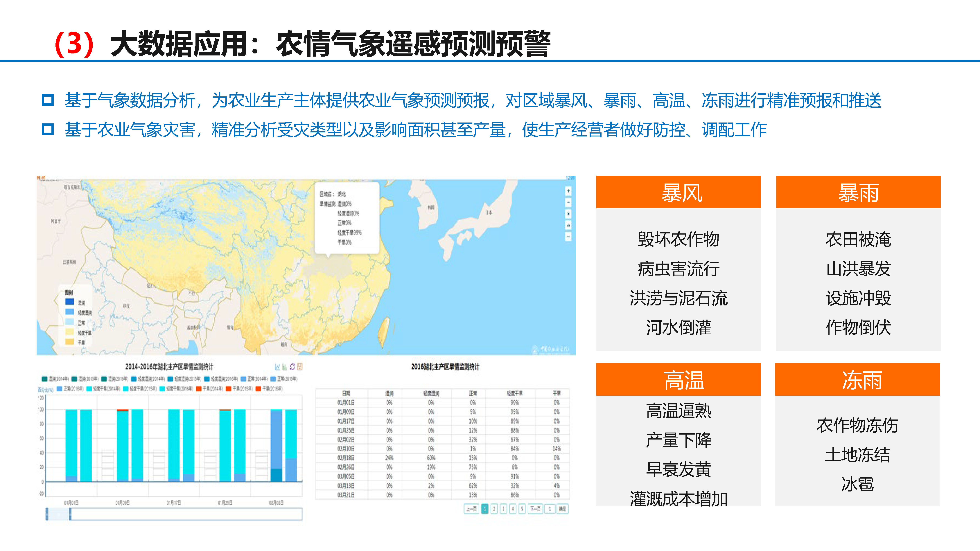Click the 毁坏农作物 text under 暴风
This screenshot has width=980, height=551.
coord(678,240)
